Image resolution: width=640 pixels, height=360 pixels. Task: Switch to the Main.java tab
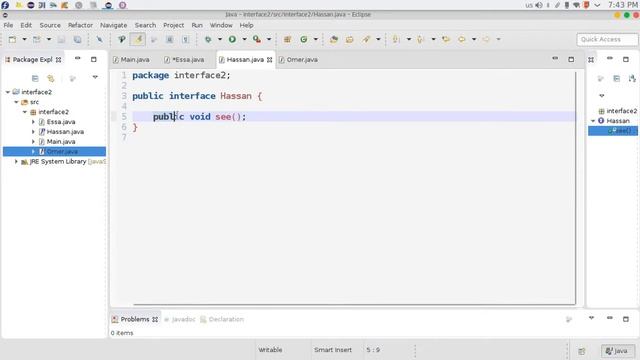(x=131, y=60)
